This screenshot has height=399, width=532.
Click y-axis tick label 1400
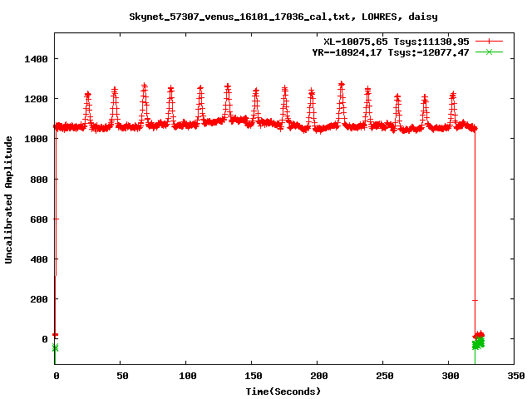(x=36, y=59)
